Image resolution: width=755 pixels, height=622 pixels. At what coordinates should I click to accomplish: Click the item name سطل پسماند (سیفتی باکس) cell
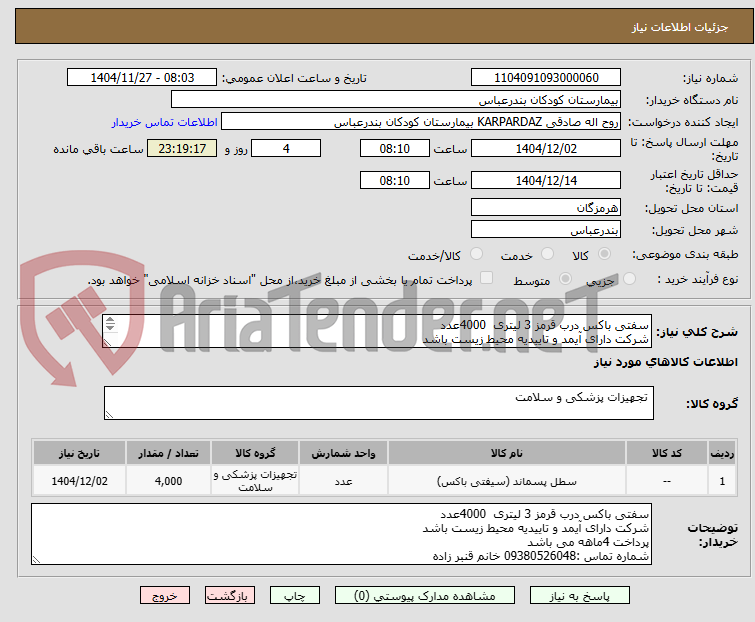point(507,481)
